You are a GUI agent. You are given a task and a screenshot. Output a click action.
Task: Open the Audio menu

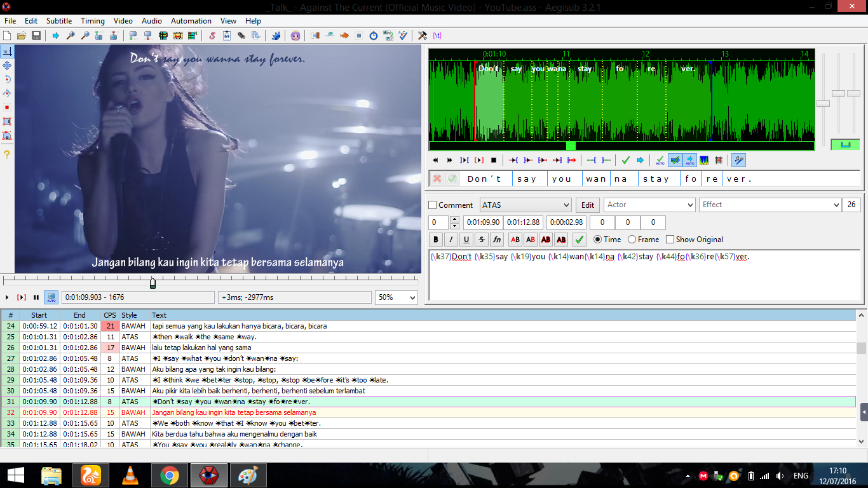[152, 21]
